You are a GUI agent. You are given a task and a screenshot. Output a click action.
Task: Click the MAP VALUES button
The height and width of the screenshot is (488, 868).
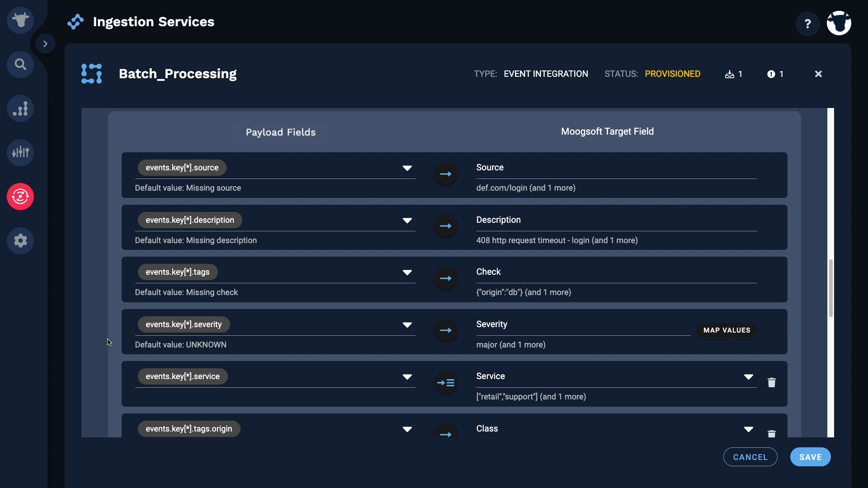tap(727, 330)
